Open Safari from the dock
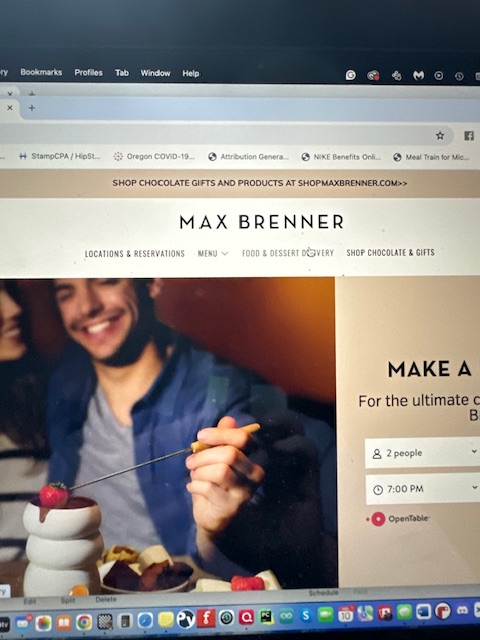Image resolution: width=480 pixels, height=640 pixels. 145,620
